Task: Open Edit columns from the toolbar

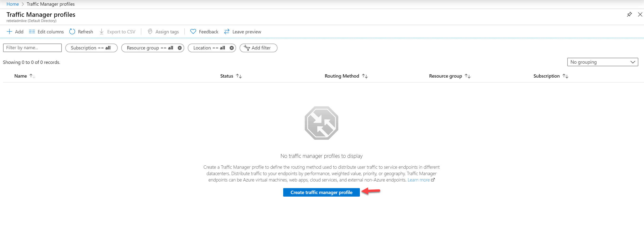Action: coord(46,31)
